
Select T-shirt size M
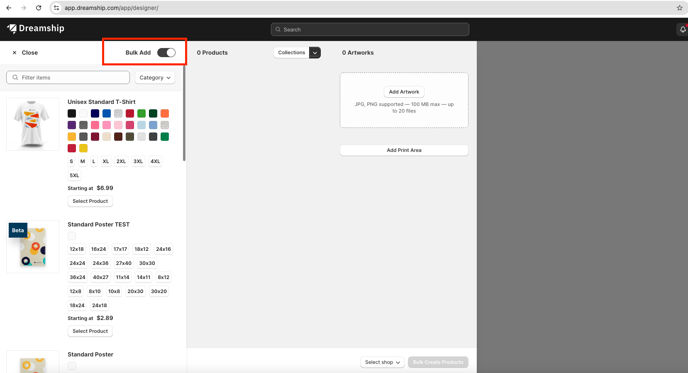click(82, 161)
